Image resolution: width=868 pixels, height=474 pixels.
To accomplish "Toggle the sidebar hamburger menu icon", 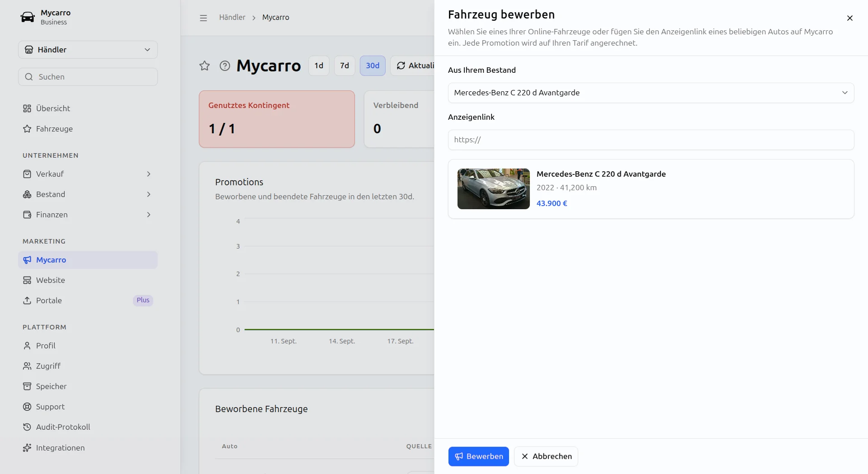I will click(203, 18).
